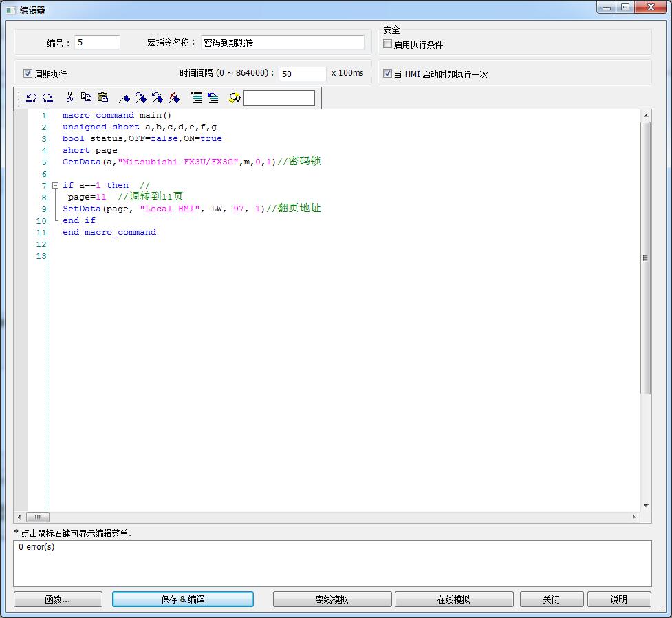This screenshot has width=672, height=618.
Task: Uncheck 当 HMI 启动时即执行一次 option
Action: click(x=388, y=74)
